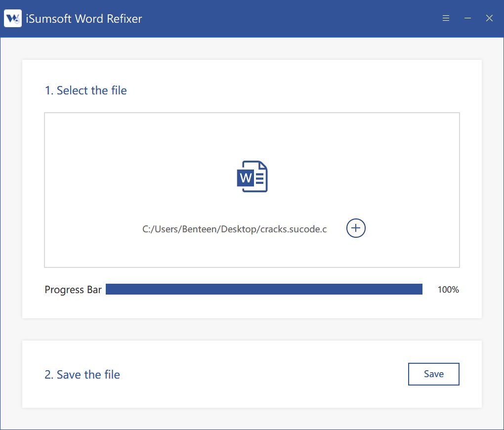Click the "iSumsoft Word Refixer" window title
504x430 pixels.
point(84,19)
